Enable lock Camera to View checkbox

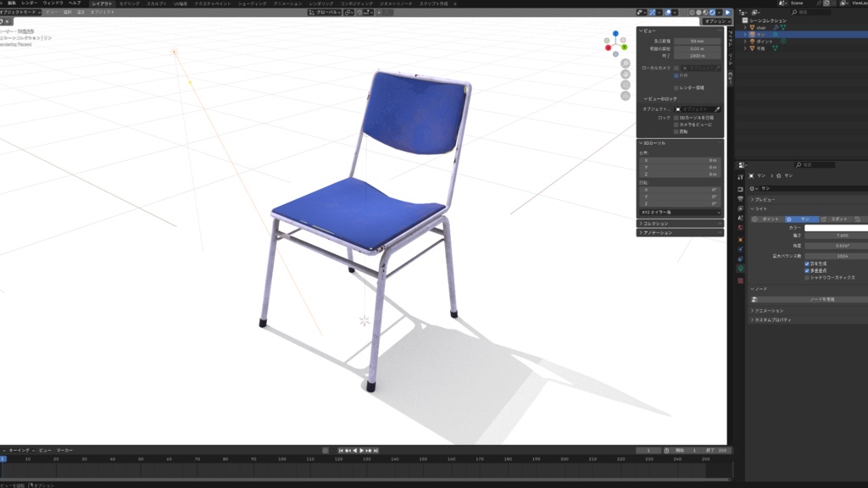tap(676, 125)
